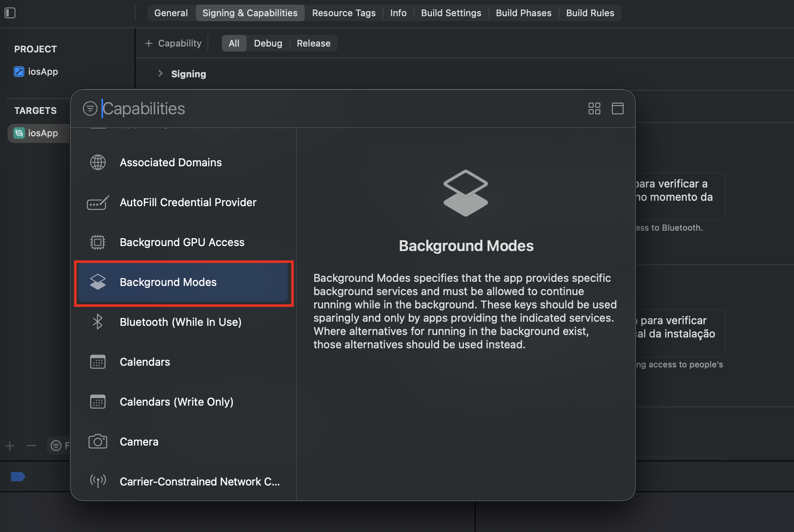Toggle the navigator sidebar icon
794x532 pixels.
(x=10, y=13)
